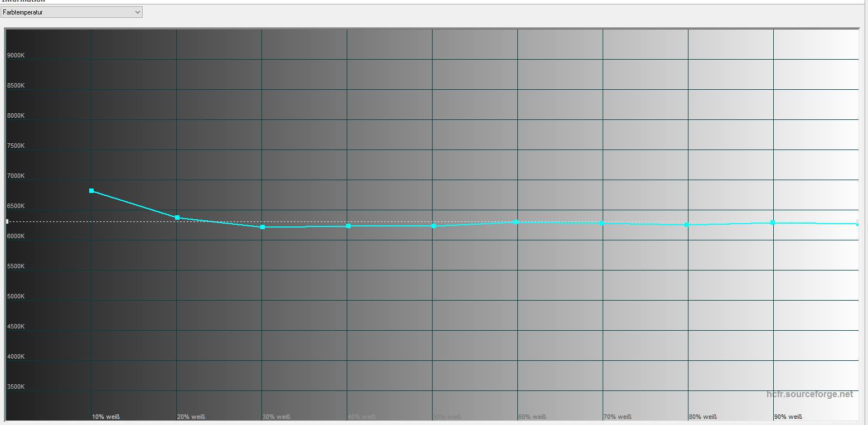Click the 8000K axis label
868x425 pixels.
point(16,116)
